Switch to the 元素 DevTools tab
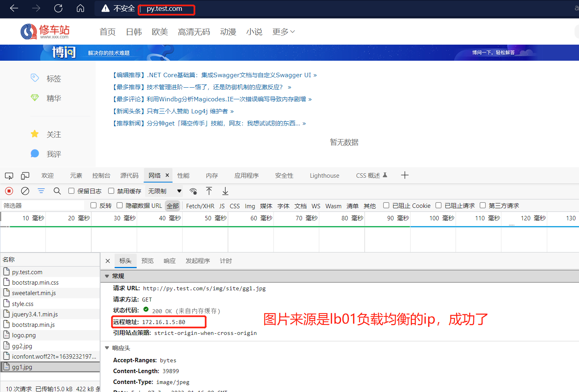This screenshot has width=579, height=392. pyautogui.click(x=76, y=176)
